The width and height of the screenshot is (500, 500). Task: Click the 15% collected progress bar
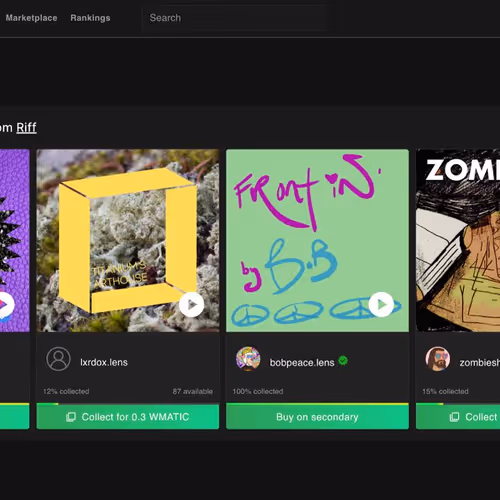[x=458, y=404]
